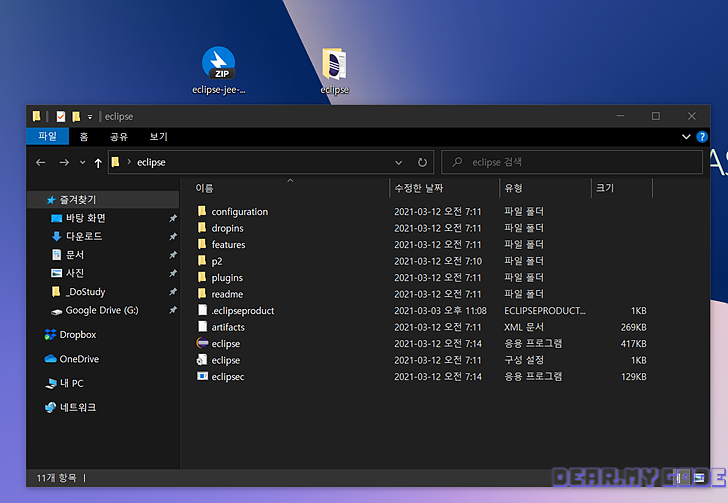Switch to the 공유 ribbon tab
728x503 pixels.
tap(119, 137)
